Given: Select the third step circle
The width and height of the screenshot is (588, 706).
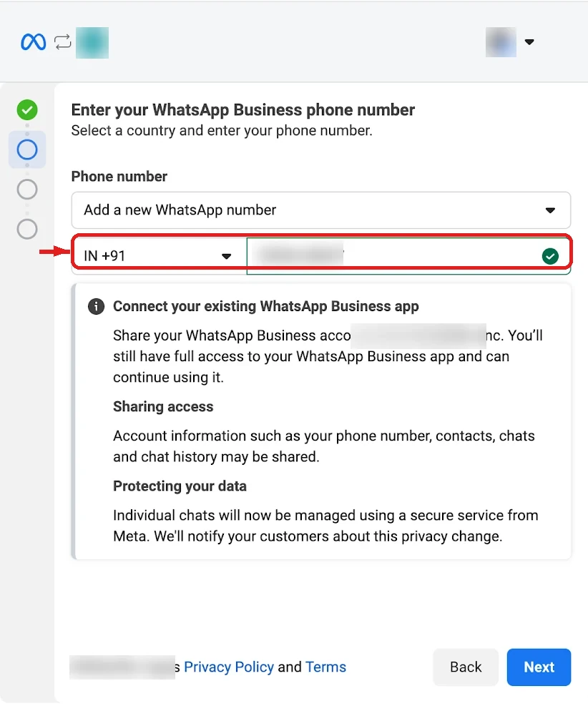Looking at the screenshot, I should point(27,189).
